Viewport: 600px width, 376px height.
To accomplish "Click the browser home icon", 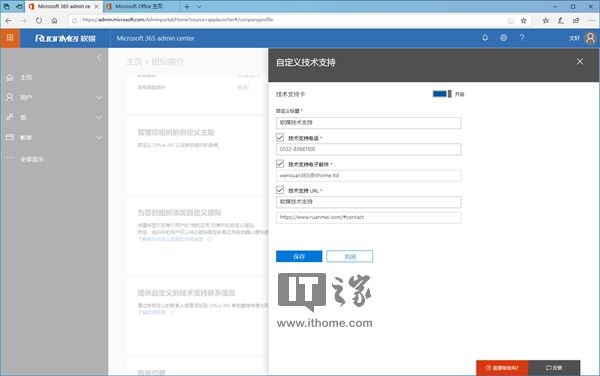I will point(54,20).
